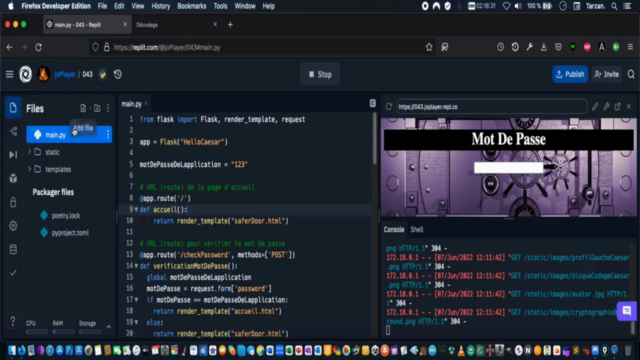
Task: Switch to the Décodage browser tab
Action: pos(176,25)
